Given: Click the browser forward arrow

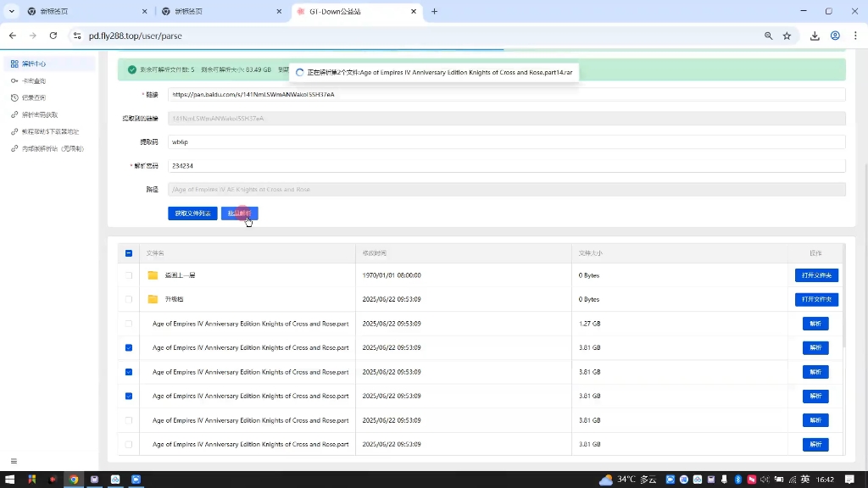Looking at the screenshot, I should 33,36.
